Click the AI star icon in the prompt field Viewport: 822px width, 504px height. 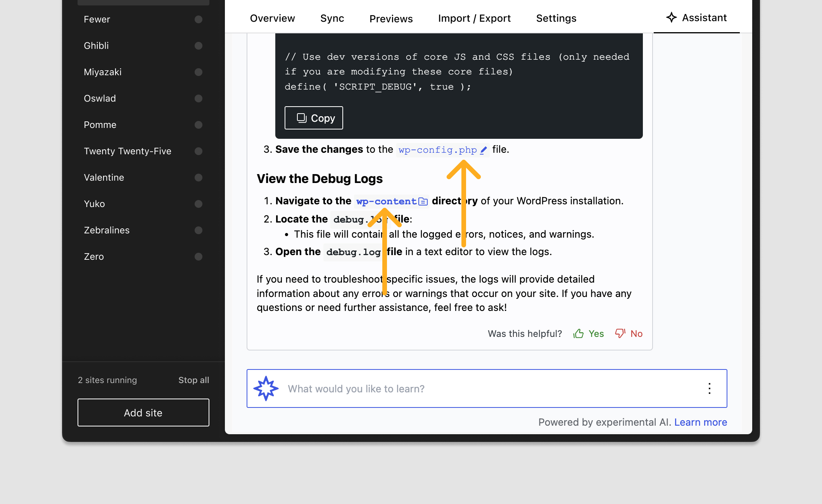tap(266, 388)
